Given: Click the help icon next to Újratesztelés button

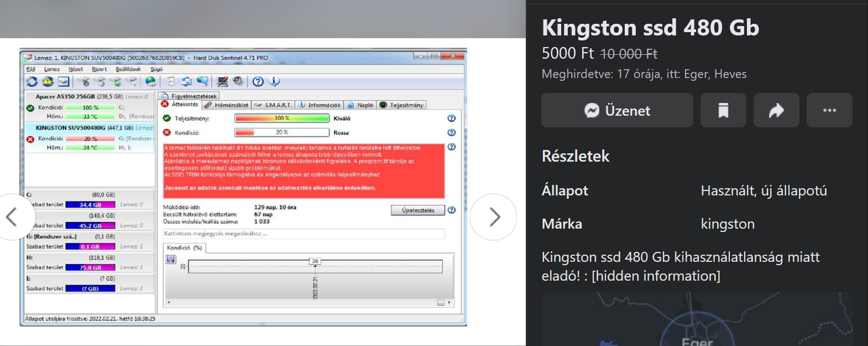Looking at the screenshot, I should click(452, 210).
